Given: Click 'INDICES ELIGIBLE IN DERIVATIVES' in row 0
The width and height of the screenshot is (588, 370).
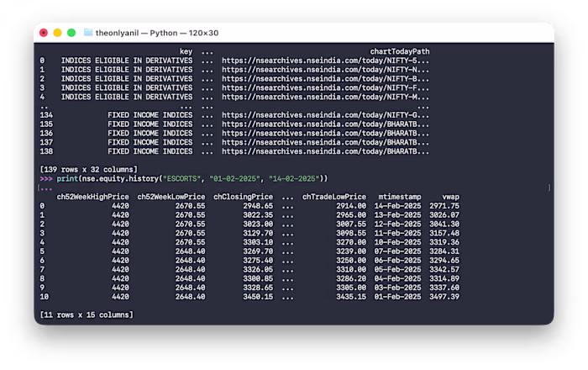Looking at the screenshot, I should click(127, 61).
